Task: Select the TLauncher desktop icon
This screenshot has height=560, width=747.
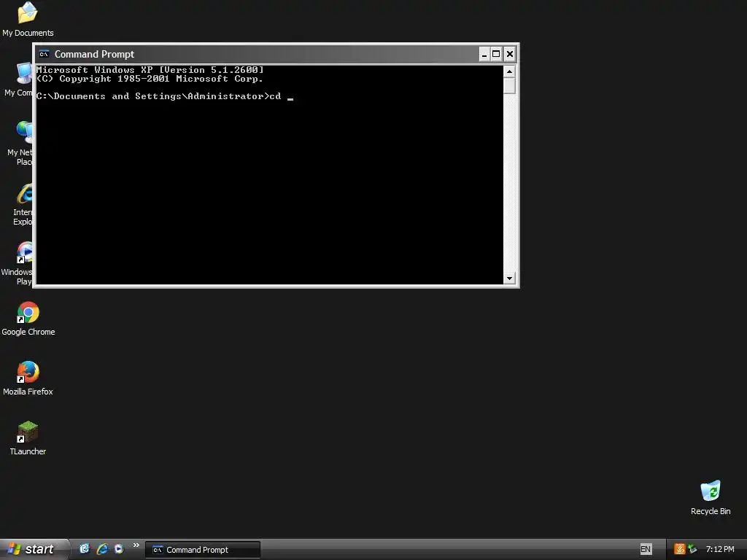Action: point(28,438)
